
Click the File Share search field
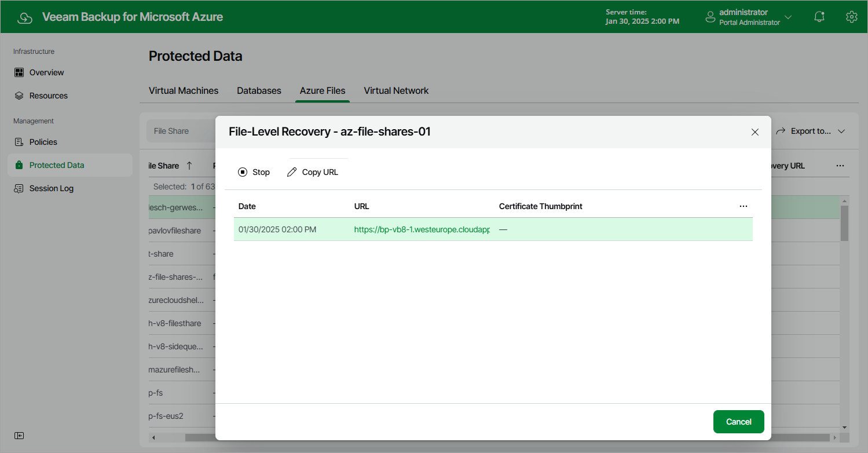181,131
